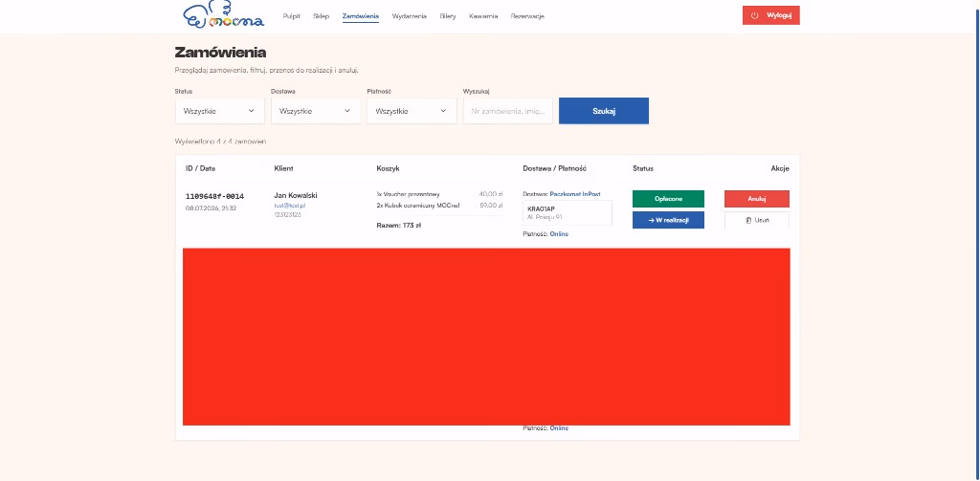Click the trash icon on Usuń
Screen dimensions: 980x481
point(748,221)
